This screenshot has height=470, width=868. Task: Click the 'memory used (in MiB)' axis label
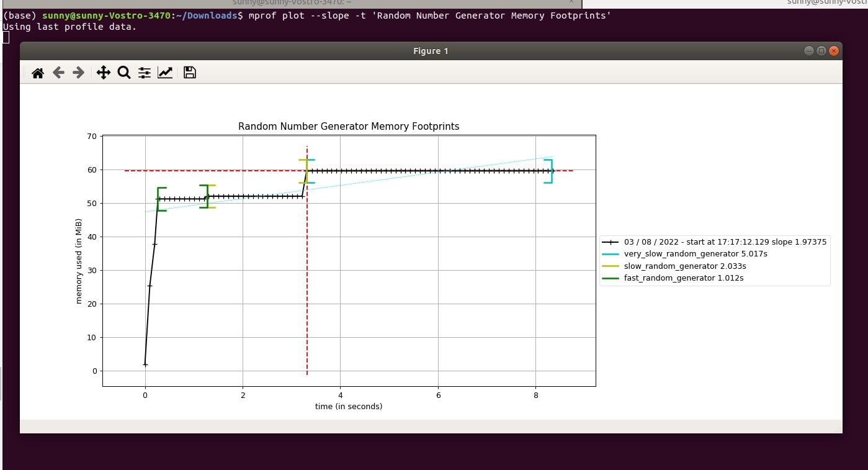(x=79, y=261)
